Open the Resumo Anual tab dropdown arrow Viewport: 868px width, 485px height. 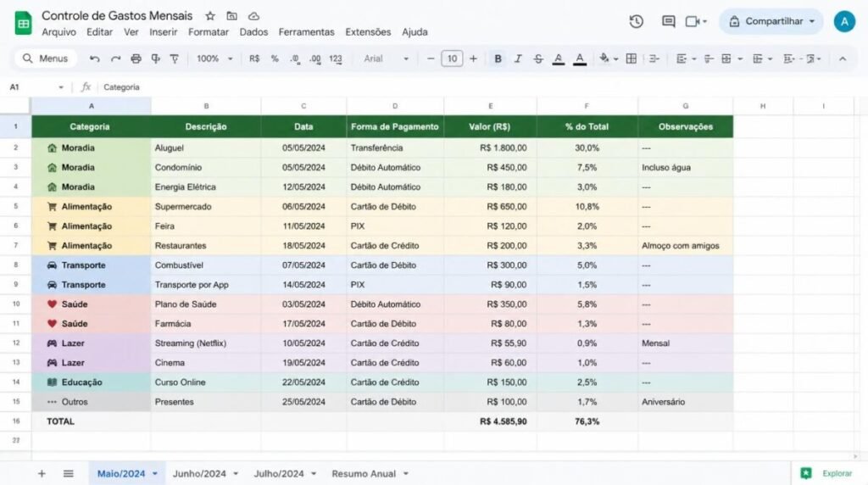click(x=406, y=474)
